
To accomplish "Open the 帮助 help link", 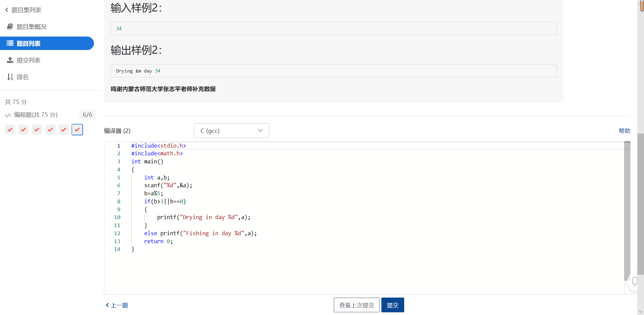I will point(624,131).
